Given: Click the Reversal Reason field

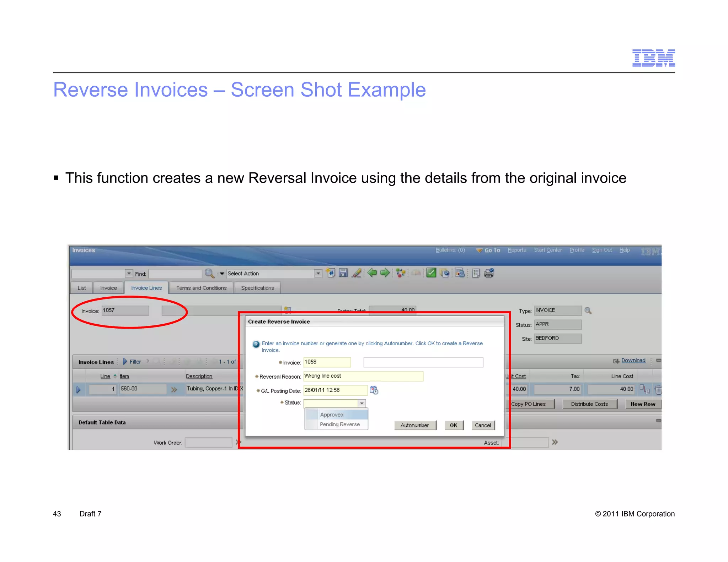Looking at the screenshot, I should (x=363, y=376).
